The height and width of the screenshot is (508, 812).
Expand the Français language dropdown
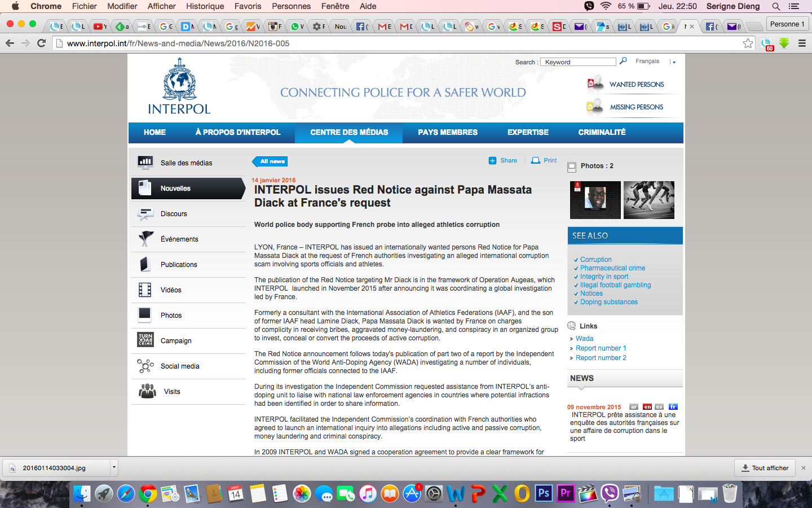tap(673, 62)
